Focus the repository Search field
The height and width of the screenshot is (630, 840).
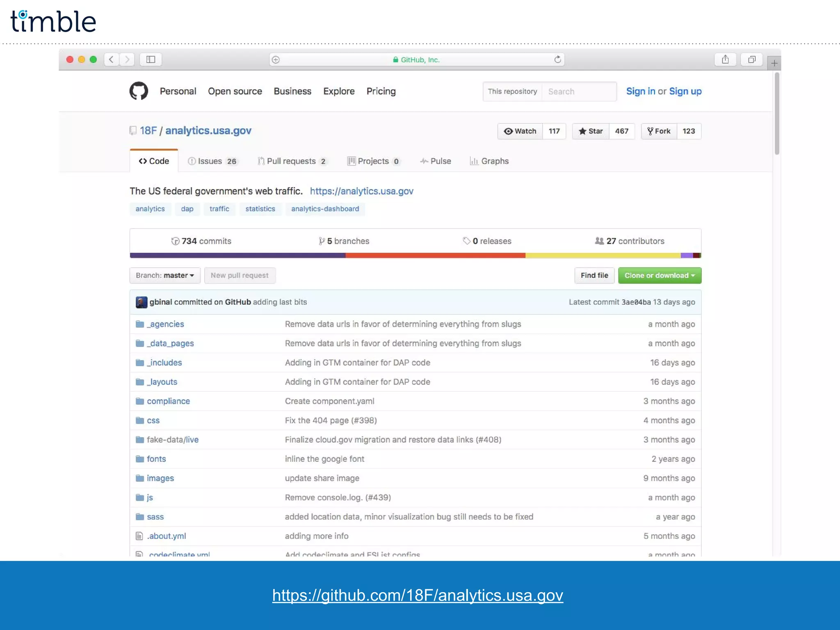pos(578,91)
